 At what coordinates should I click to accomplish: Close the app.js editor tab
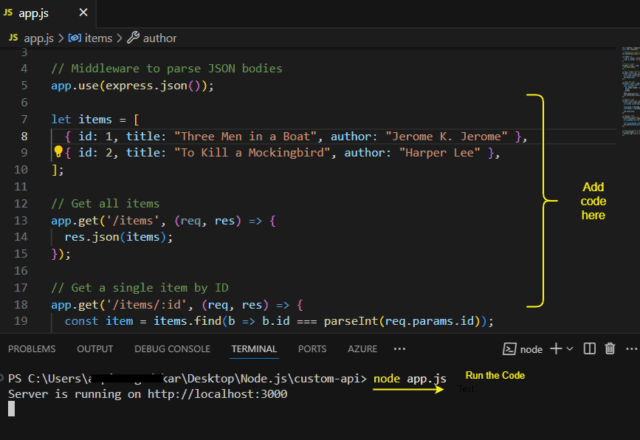(83, 13)
